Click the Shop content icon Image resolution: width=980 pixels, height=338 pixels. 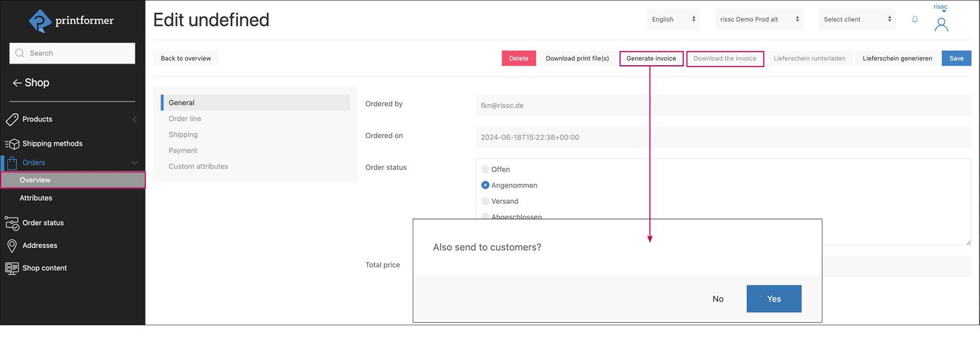point(12,268)
